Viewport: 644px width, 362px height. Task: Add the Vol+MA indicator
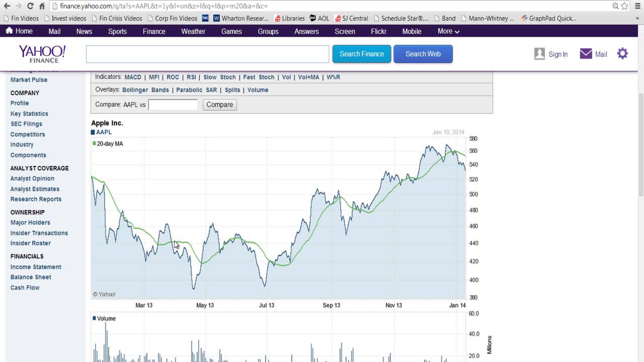[308, 77]
